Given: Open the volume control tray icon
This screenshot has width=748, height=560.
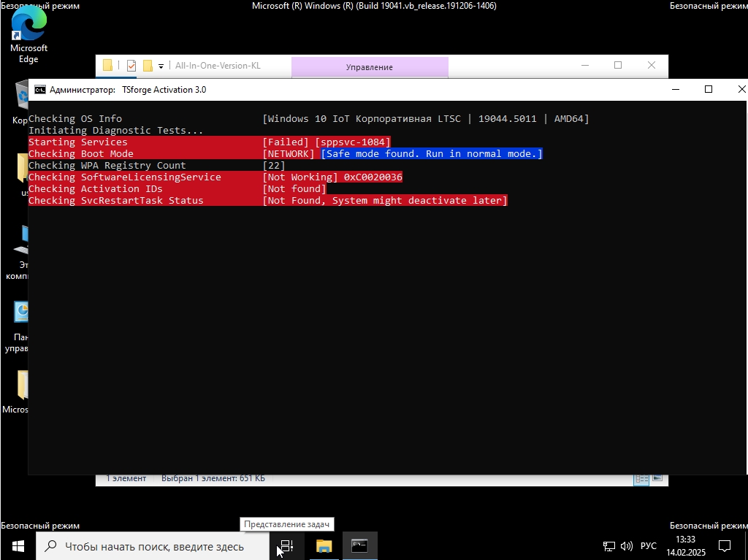Looking at the screenshot, I should [x=626, y=546].
